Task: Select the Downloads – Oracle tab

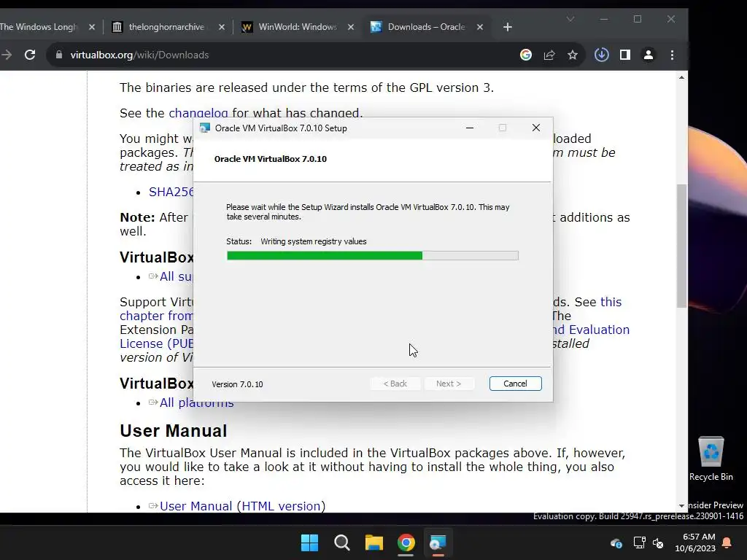Action: tap(426, 27)
